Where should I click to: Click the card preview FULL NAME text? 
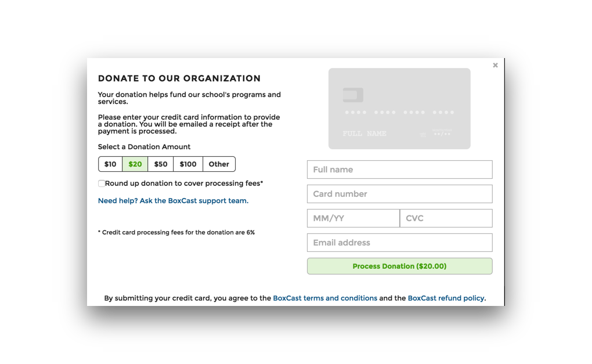tap(364, 134)
